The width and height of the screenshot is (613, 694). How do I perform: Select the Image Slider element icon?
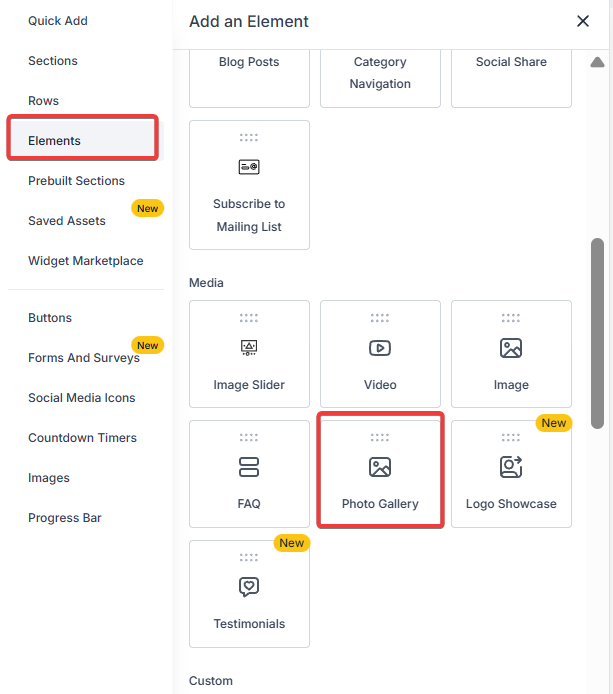pyautogui.click(x=249, y=348)
